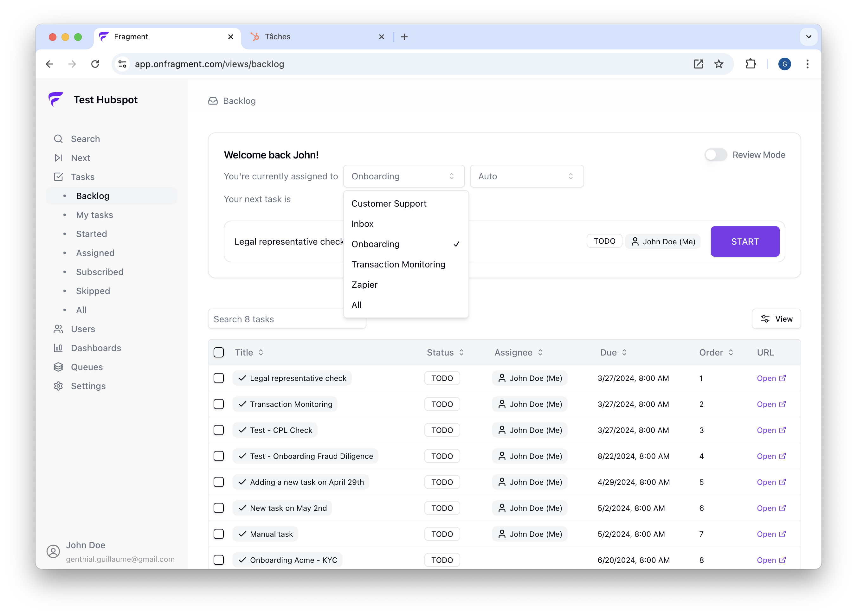The height and width of the screenshot is (616, 857).
Task: Sort the table by Due
Action: coord(613,352)
